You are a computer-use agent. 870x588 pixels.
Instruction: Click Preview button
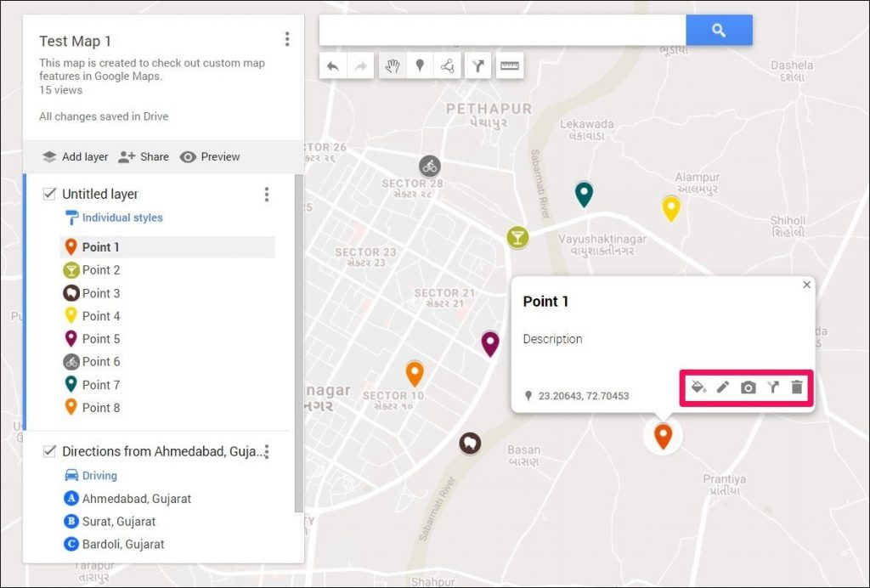point(210,157)
